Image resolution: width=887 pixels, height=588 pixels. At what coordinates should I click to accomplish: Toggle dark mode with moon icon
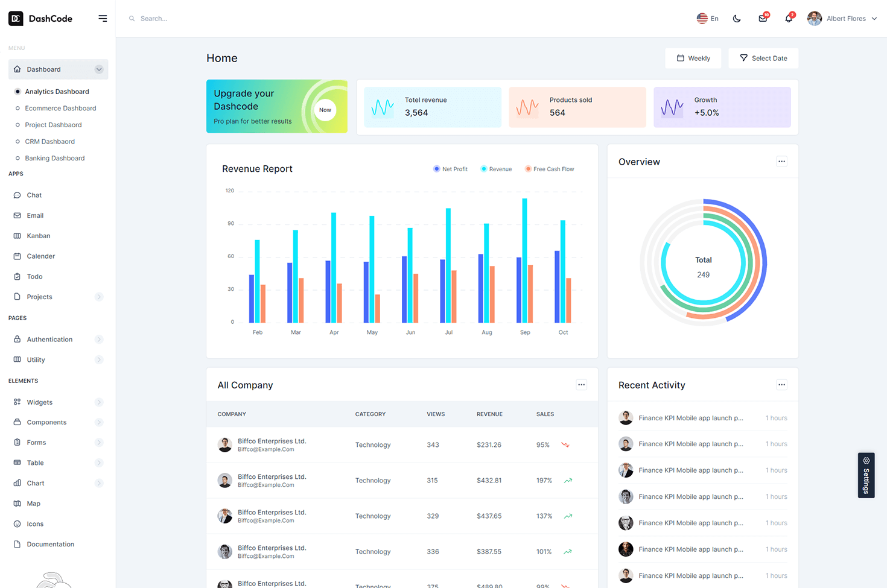coord(737,19)
